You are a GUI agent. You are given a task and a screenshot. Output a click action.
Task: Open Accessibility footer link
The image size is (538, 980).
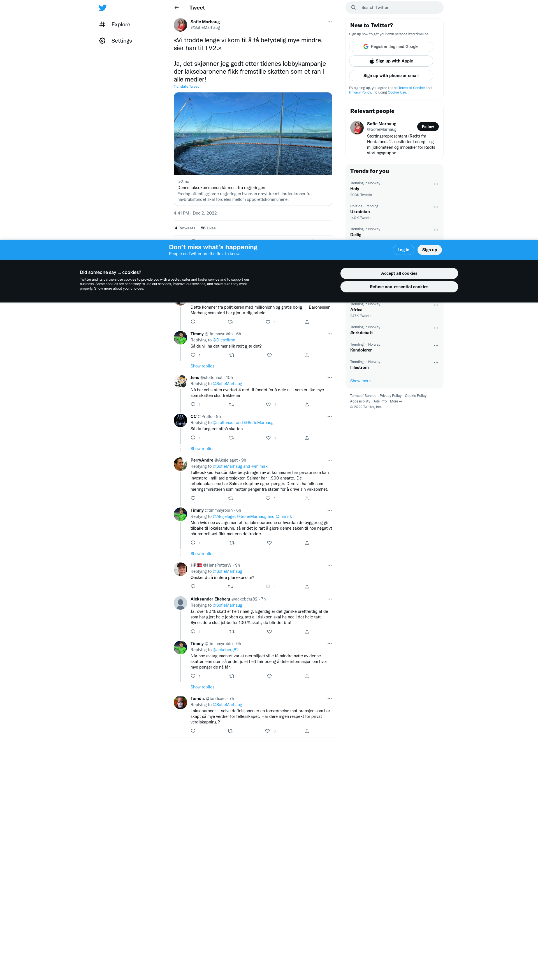360,401
